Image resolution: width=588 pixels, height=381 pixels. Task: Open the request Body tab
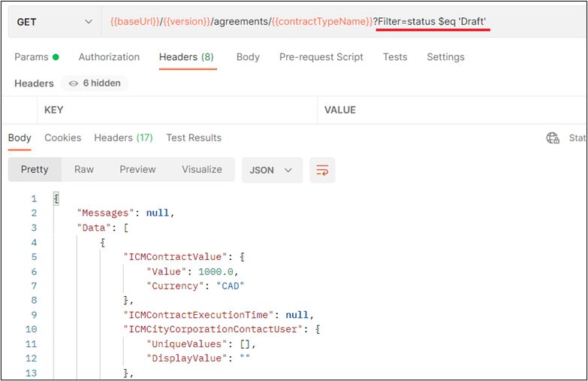tap(248, 57)
